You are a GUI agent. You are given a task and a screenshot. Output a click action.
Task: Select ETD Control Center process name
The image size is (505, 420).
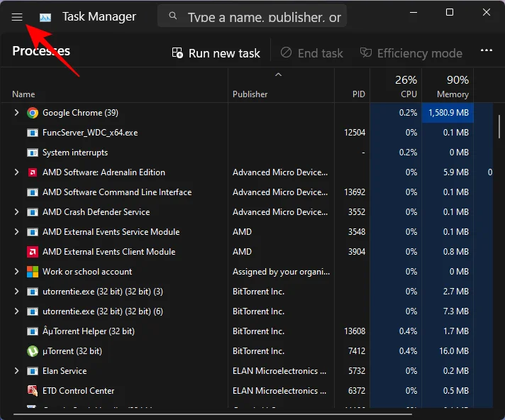coord(78,391)
